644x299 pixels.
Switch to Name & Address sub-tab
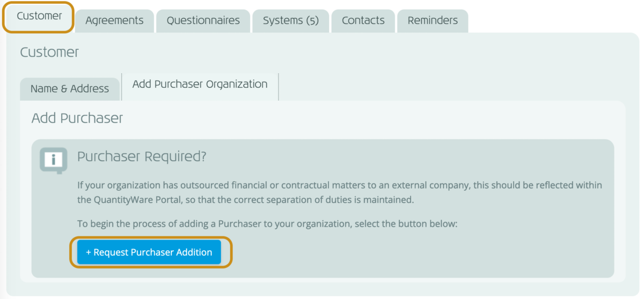point(70,89)
